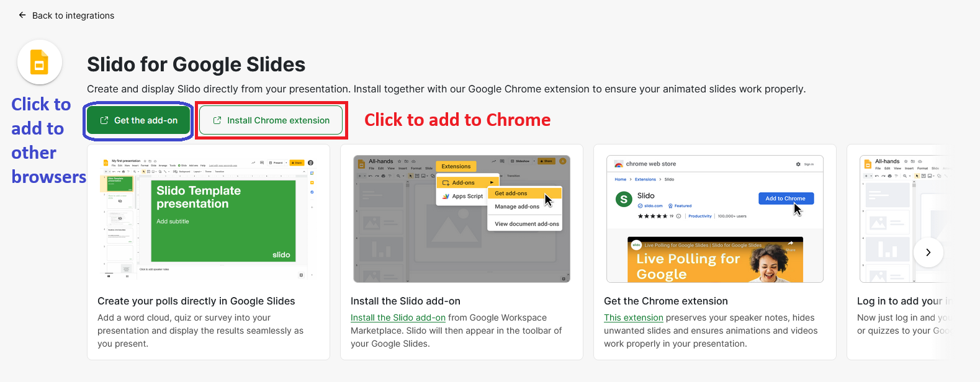The height and width of the screenshot is (382, 980).
Task: Click the yellow Google Slides logo icon
Action: (40, 62)
